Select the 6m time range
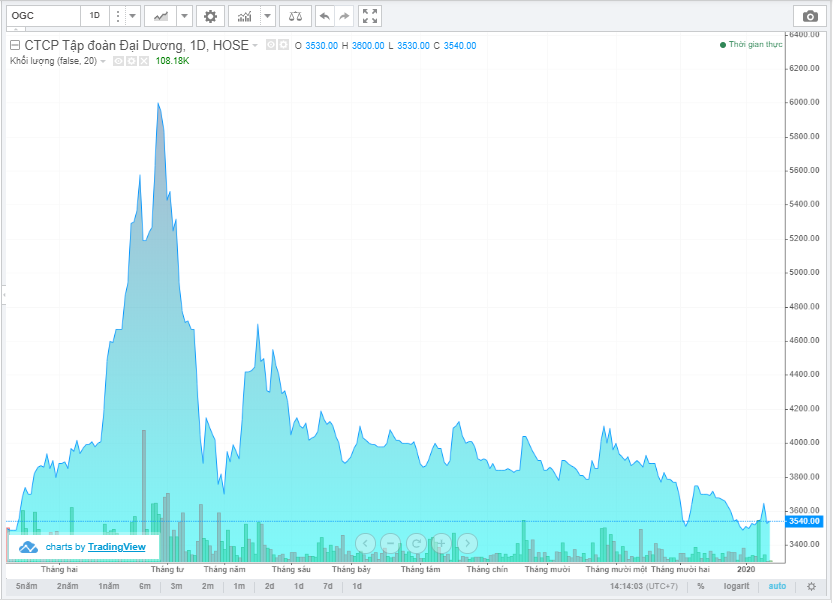Screen dimensions: 833x603 click(x=145, y=586)
